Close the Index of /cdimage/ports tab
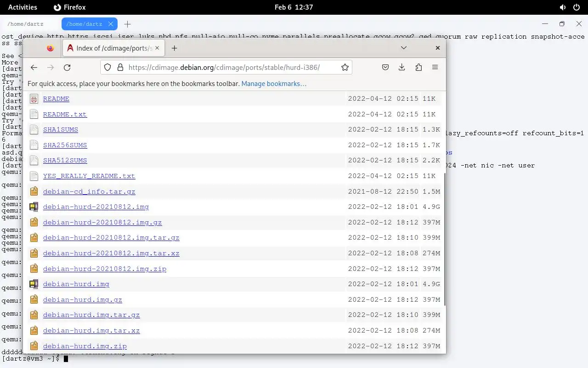 tap(158, 48)
